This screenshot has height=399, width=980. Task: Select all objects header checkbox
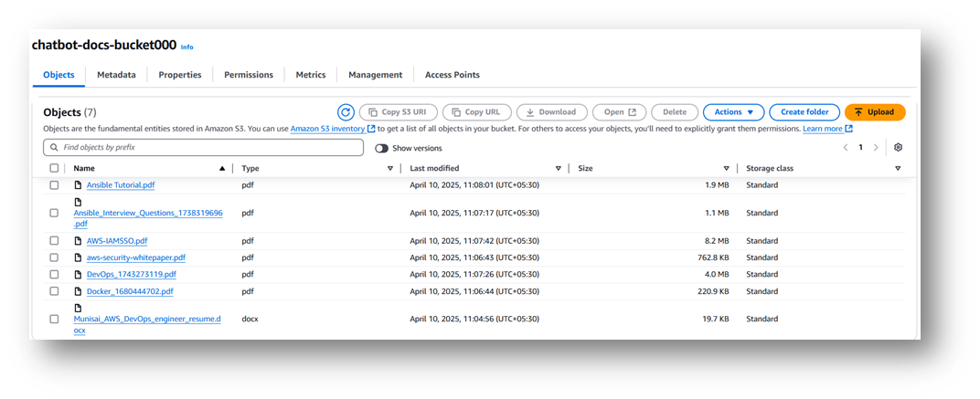coord(54,168)
